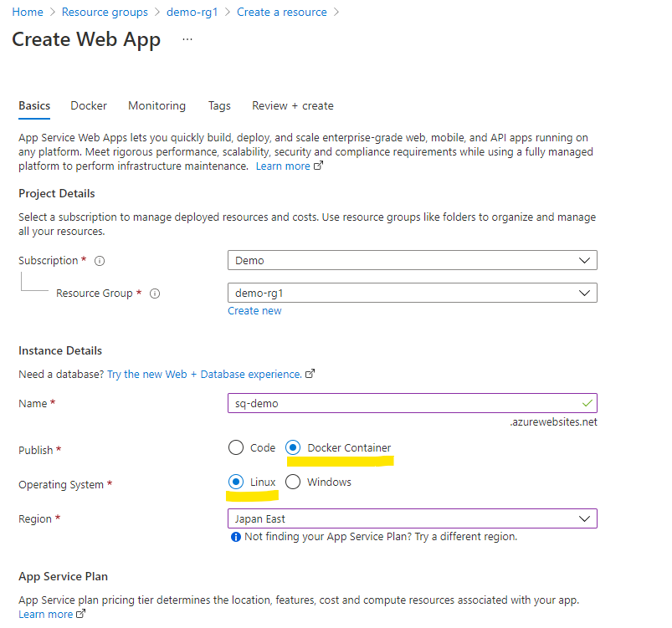Click the blue info icon under Region
This screenshot has height=628, width=672.
(x=235, y=537)
